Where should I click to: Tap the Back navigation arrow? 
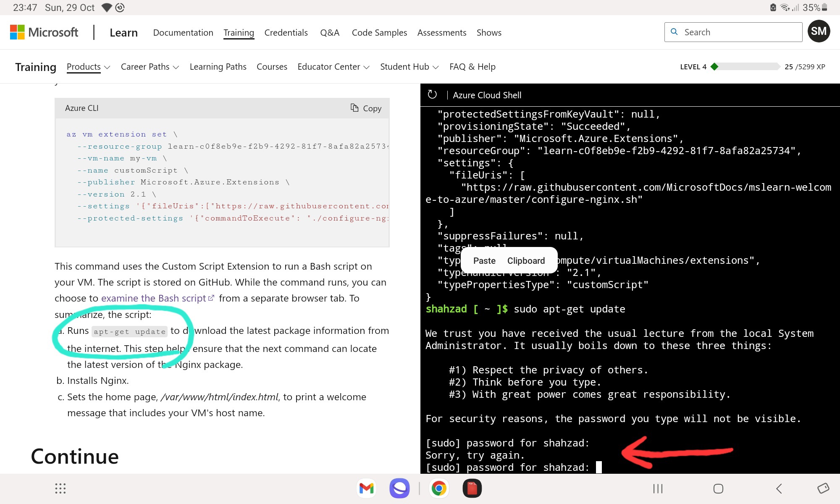coord(779,488)
